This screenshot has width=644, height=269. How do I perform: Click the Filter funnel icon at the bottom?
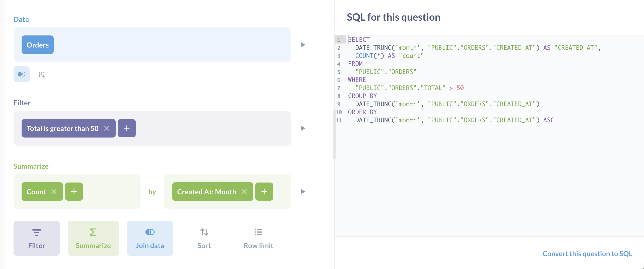[x=36, y=232]
